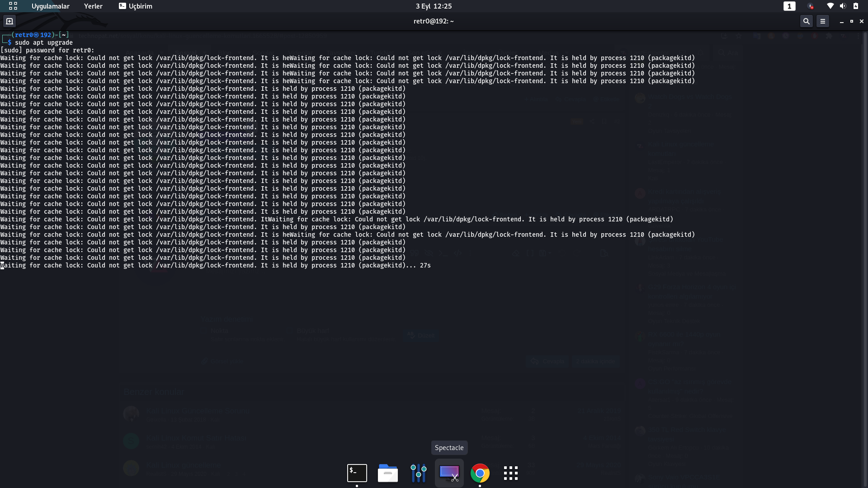
Task: Open the Files manager dock icon
Action: coord(387,473)
